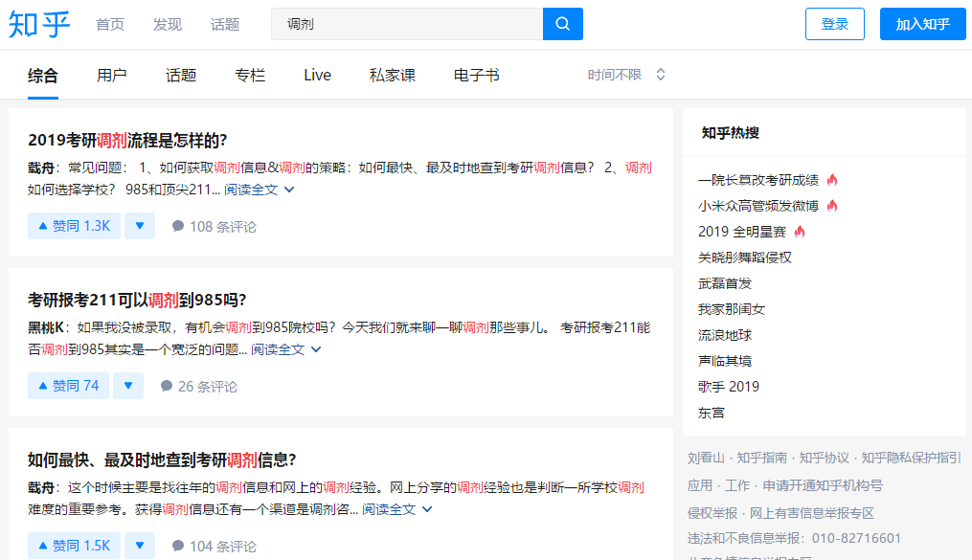Downvote the 2019考研调剂流程 answer
This screenshot has height=560, width=972.
140,226
